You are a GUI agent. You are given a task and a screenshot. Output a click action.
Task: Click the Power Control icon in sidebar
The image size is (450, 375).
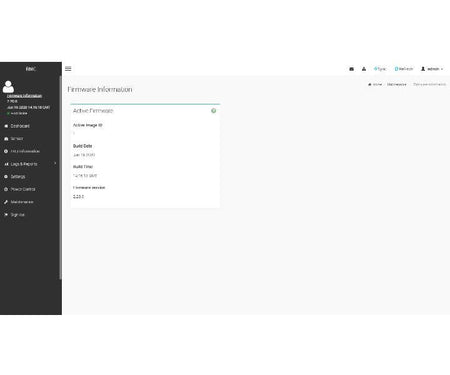tap(6, 189)
